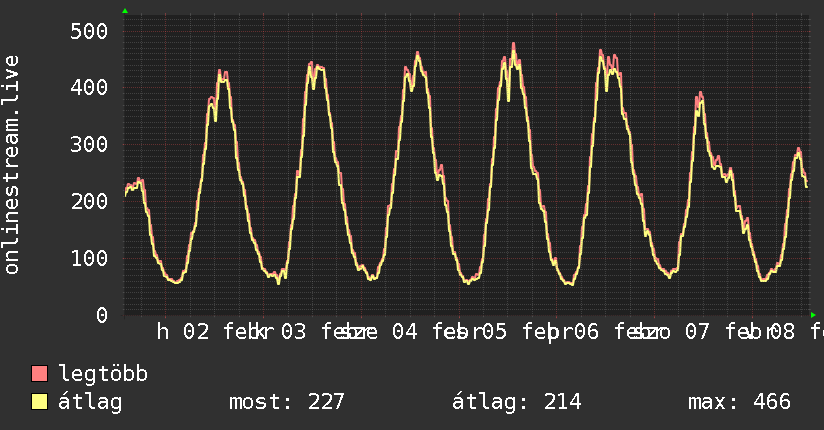
Task: Click the green arrow atop the y-axis
Action: [125, 11]
